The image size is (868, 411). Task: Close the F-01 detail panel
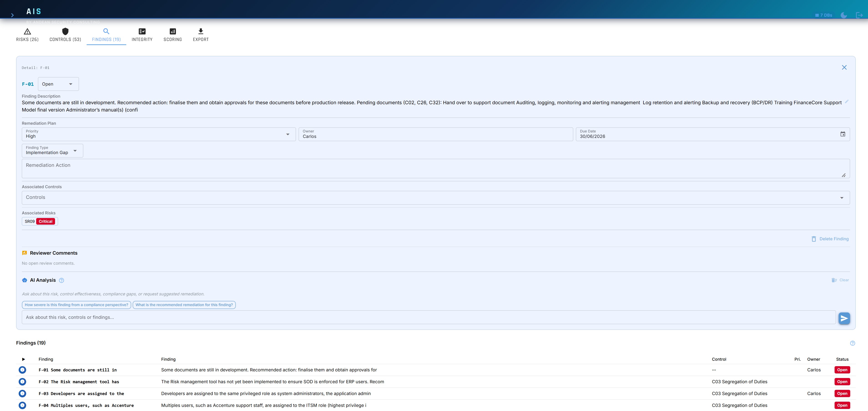pyautogui.click(x=844, y=67)
